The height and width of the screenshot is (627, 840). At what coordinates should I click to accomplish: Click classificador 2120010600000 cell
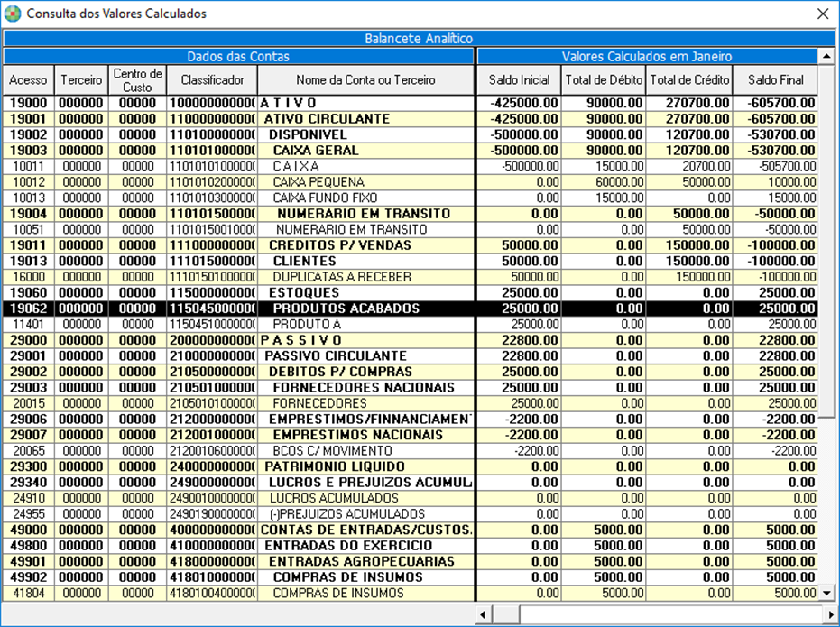tap(212, 451)
